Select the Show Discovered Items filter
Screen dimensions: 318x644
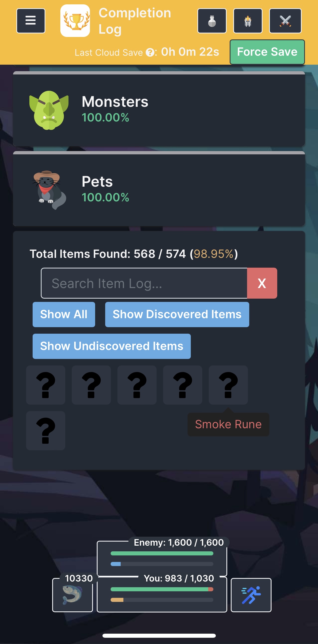point(177,314)
